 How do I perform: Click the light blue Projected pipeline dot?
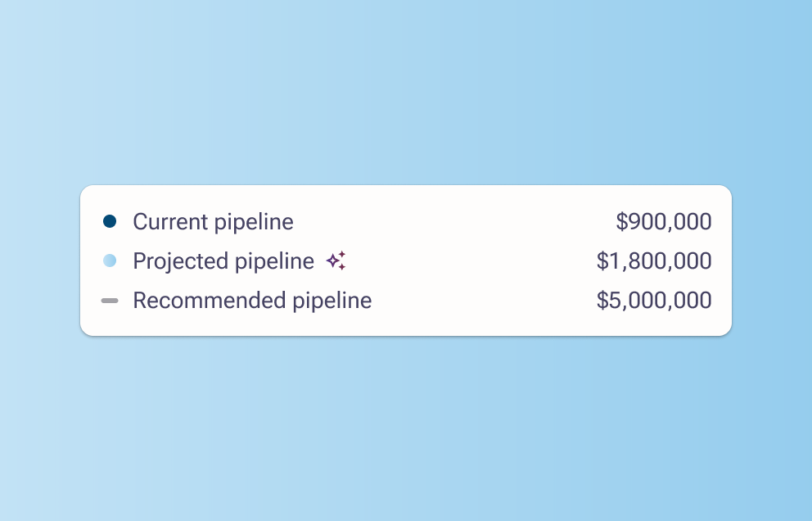pyautogui.click(x=110, y=261)
